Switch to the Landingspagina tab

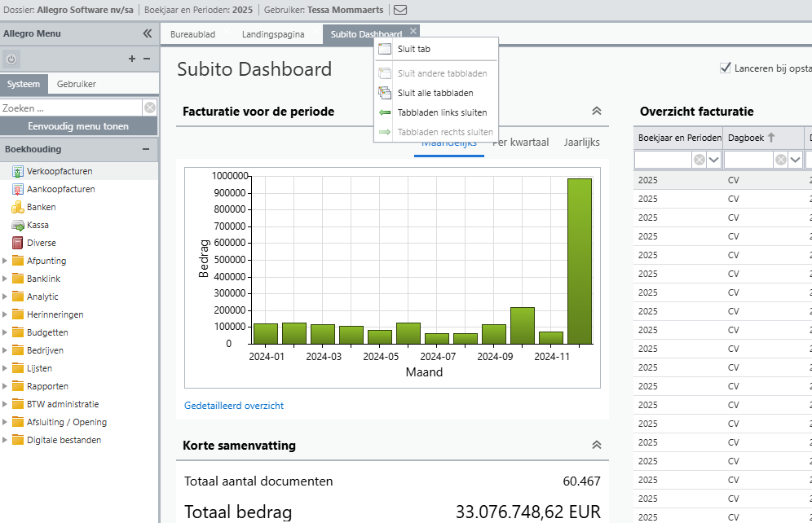click(x=273, y=35)
